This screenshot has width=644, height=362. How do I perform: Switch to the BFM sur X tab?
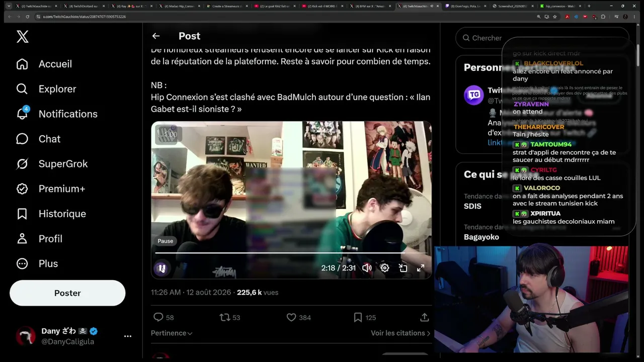pos(370,6)
